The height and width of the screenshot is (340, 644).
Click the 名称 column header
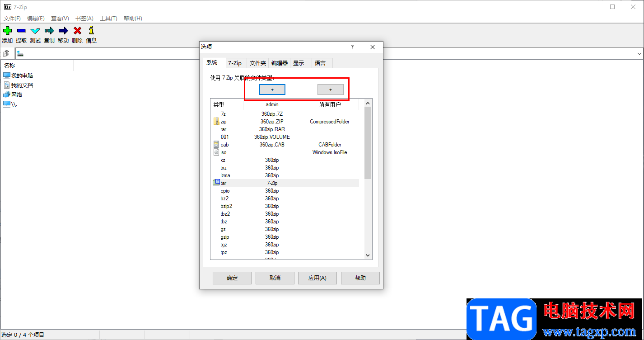(37, 65)
